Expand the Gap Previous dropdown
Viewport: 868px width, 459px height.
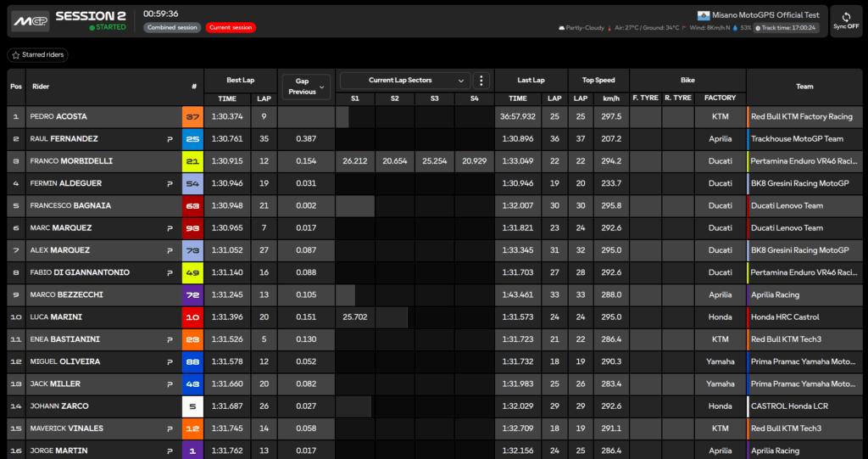(x=306, y=87)
